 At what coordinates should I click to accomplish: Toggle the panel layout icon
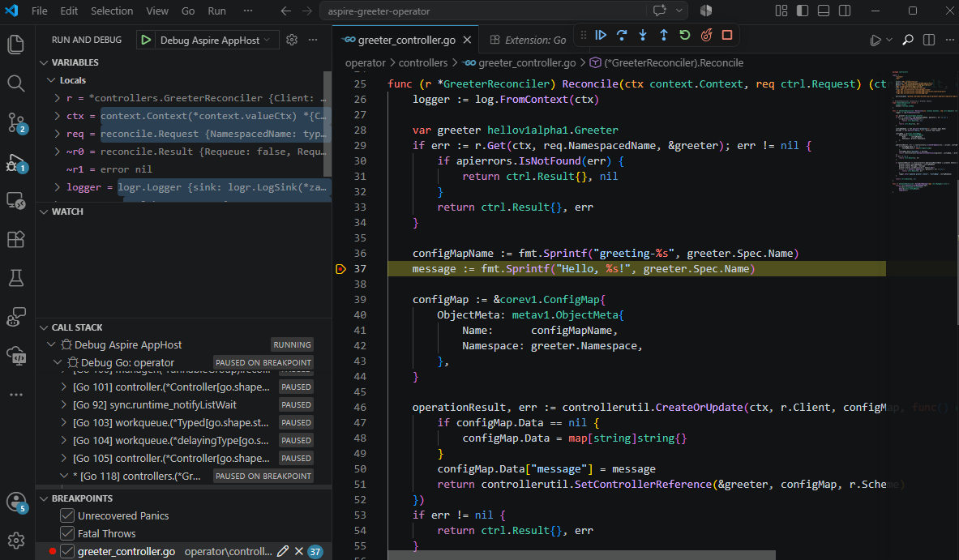click(824, 11)
